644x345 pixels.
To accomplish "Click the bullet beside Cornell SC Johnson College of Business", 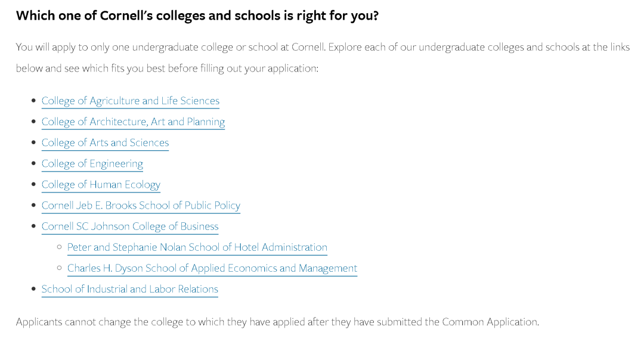I will pyautogui.click(x=33, y=226).
